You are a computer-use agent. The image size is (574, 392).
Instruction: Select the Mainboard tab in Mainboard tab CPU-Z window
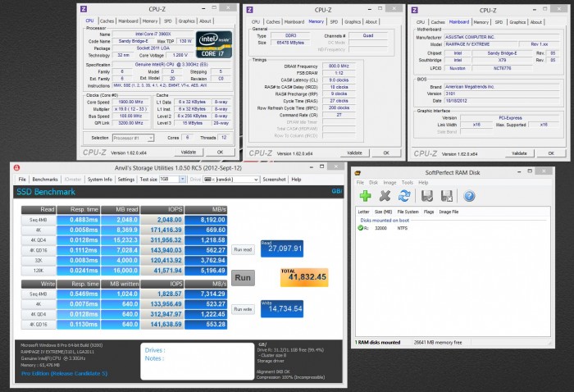point(459,22)
